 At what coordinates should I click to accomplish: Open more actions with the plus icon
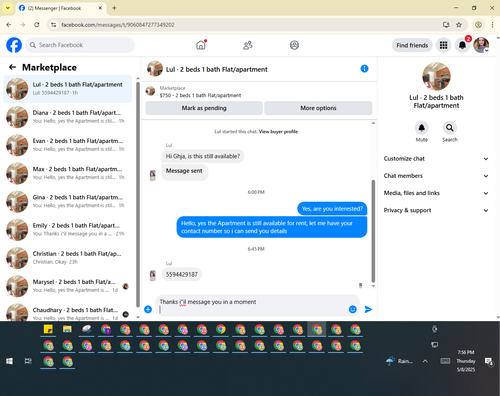pos(148,309)
